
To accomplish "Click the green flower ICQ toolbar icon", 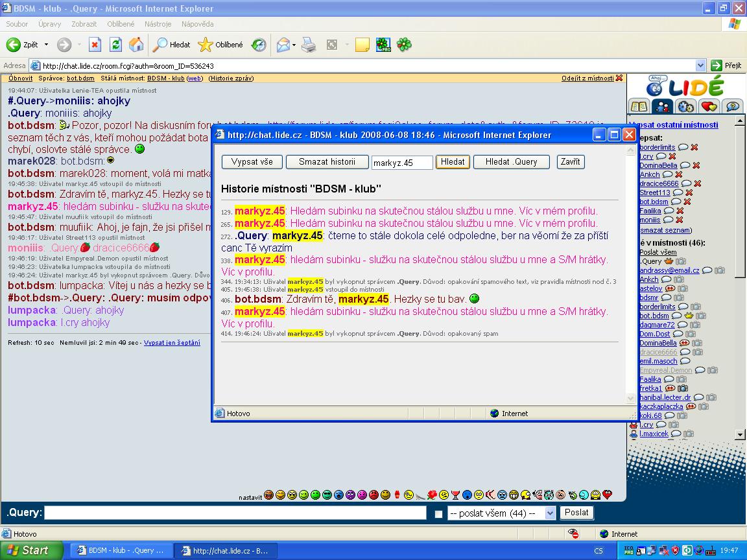I will (x=404, y=45).
